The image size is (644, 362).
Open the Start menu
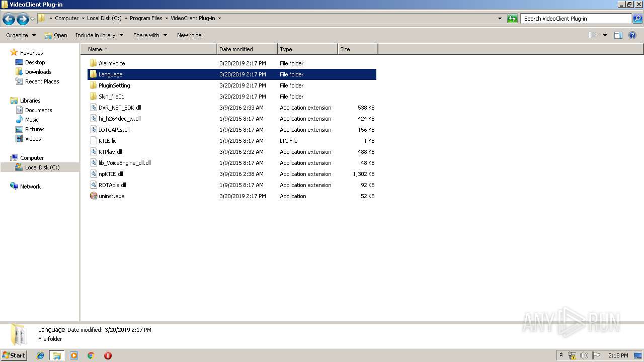(14, 355)
